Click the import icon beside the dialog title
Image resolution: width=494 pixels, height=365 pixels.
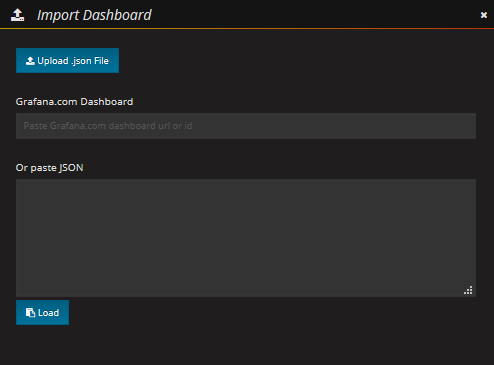tap(17, 15)
